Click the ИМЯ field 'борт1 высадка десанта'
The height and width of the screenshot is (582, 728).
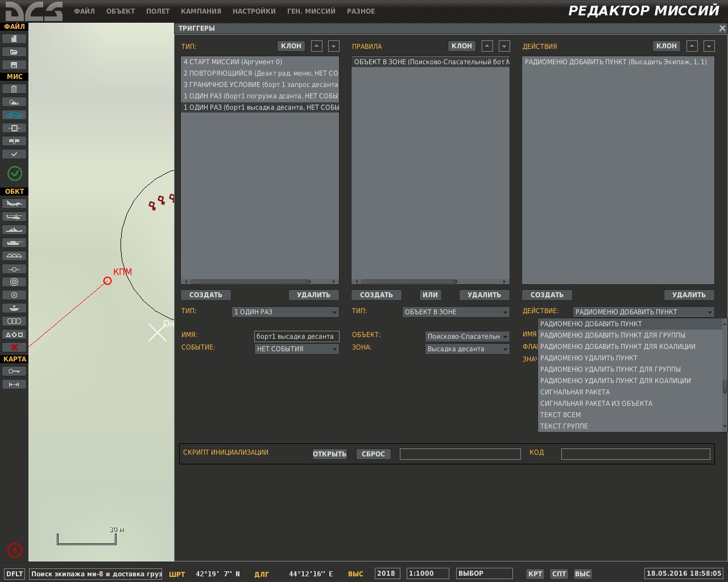[297, 336]
